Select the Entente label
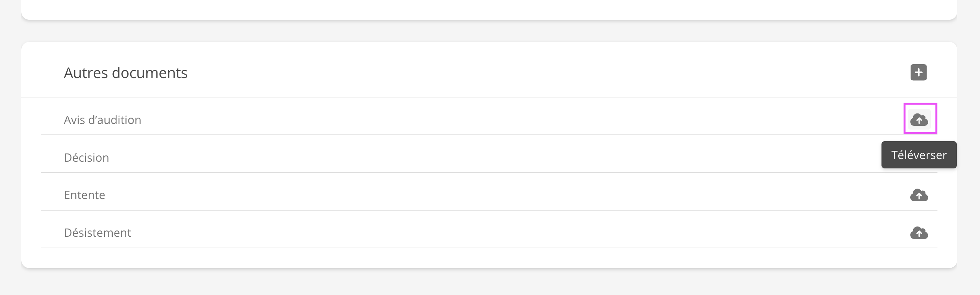This screenshot has width=980, height=295. pos(84,195)
